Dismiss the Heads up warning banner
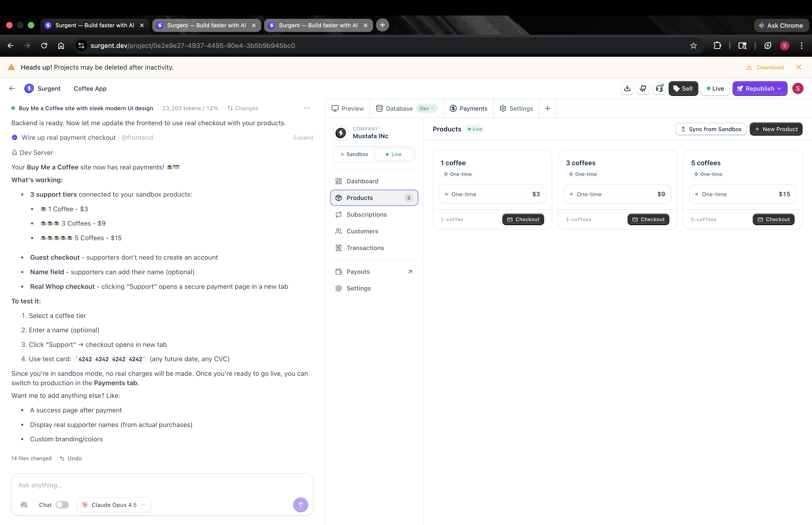 (799, 67)
